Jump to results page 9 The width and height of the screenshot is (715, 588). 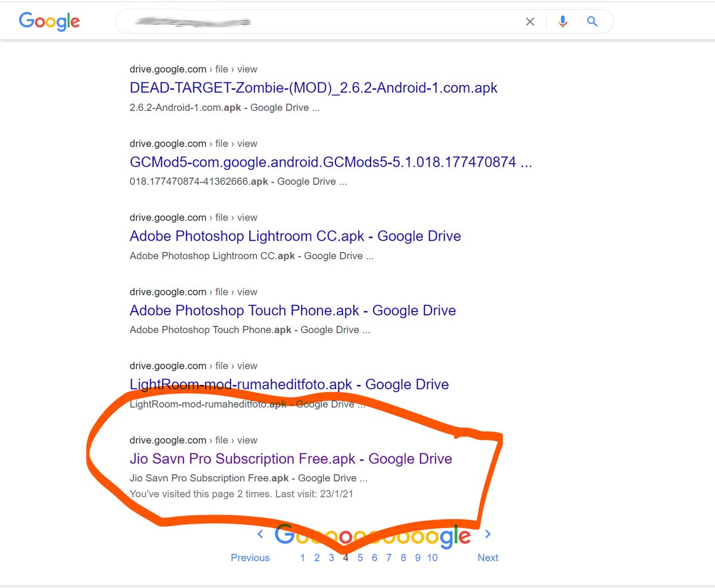click(x=418, y=558)
